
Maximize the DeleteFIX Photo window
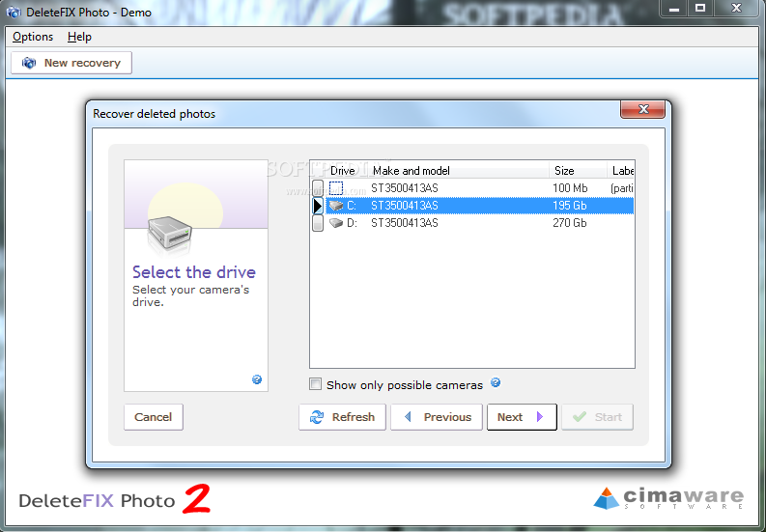[700, 9]
